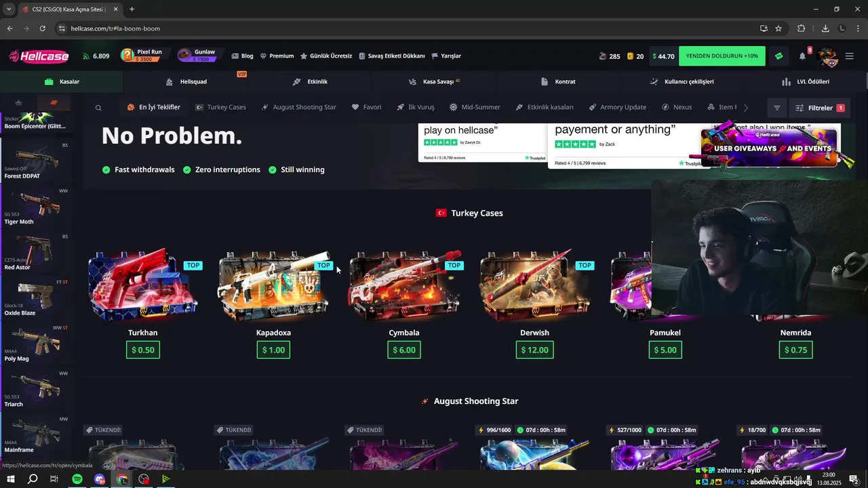This screenshot has height=488, width=868.
Task: Open Windows taskbar search
Action: tap(33, 479)
